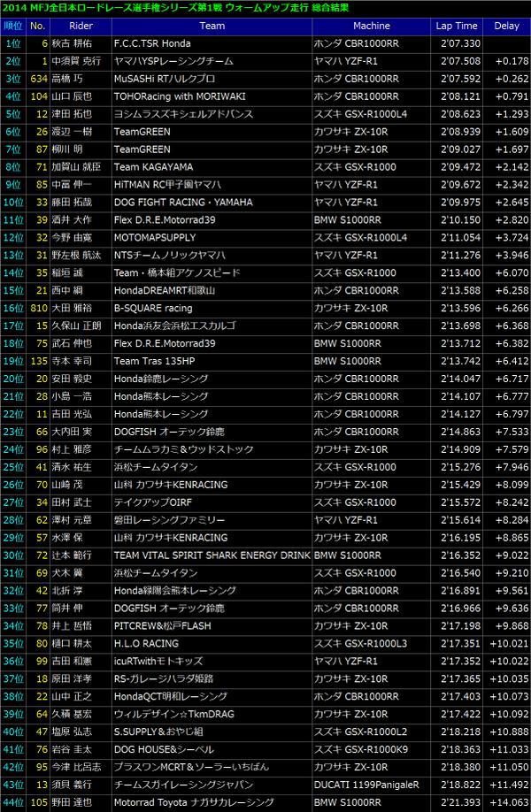Select TEAM VITAL SPIRIT SHARK ENERGY DRINK
Screen dimensions: 531x812
pos(212,555)
